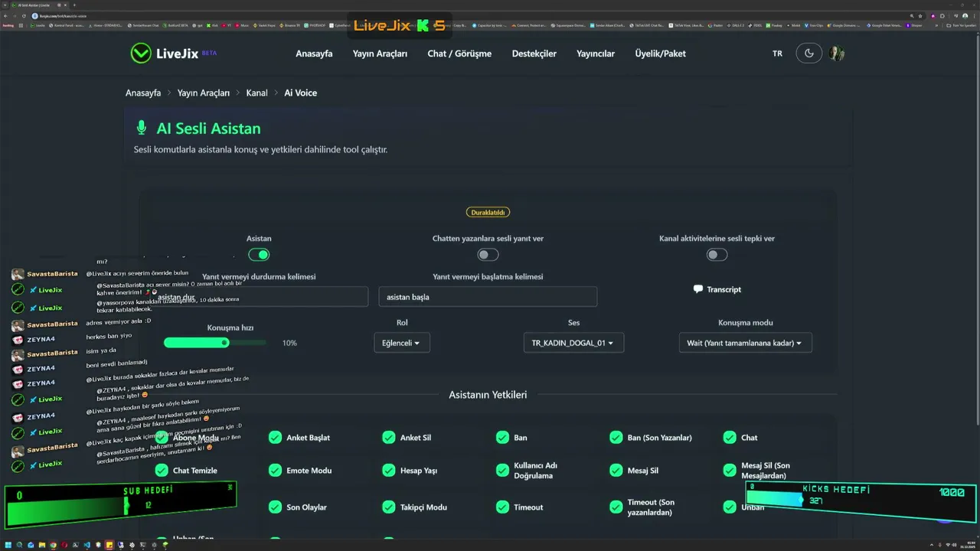Screen dimensions: 980x551
Task: Click the Transcript speech bubble icon
Action: pos(697,289)
